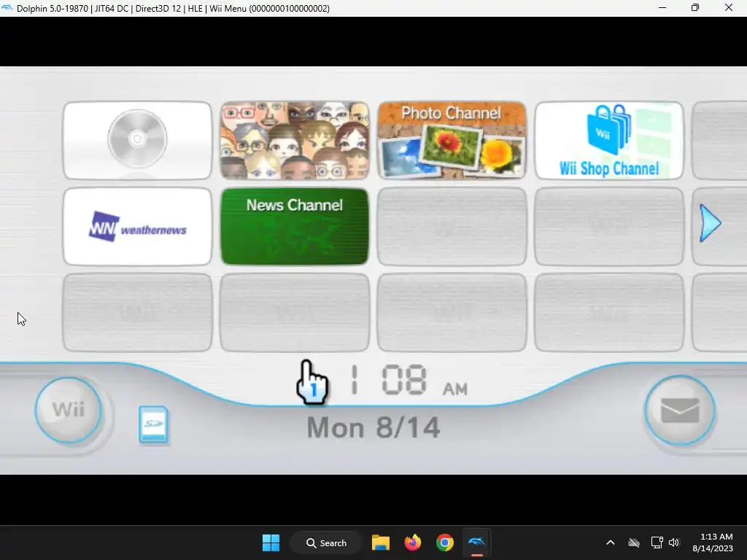Open the Wii Shop Channel tile
The height and width of the screenshot is (560, 747).
point(609,141)
